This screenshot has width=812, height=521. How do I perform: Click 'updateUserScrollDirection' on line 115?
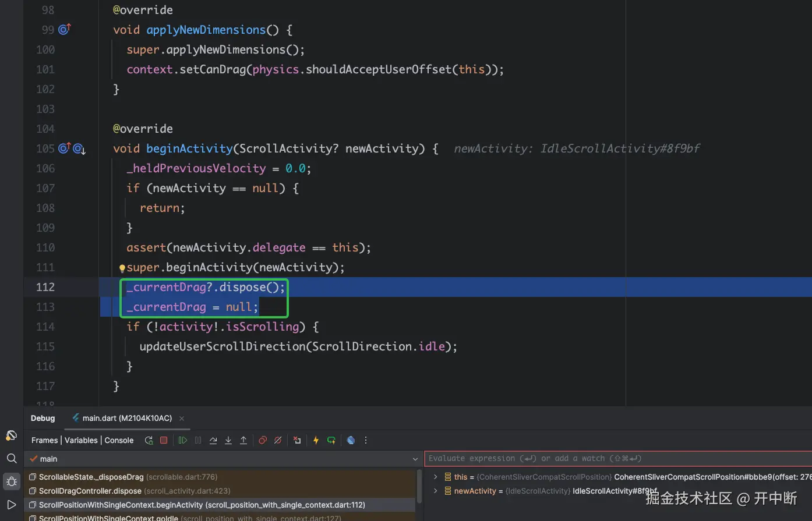click(x=222, y=346)
